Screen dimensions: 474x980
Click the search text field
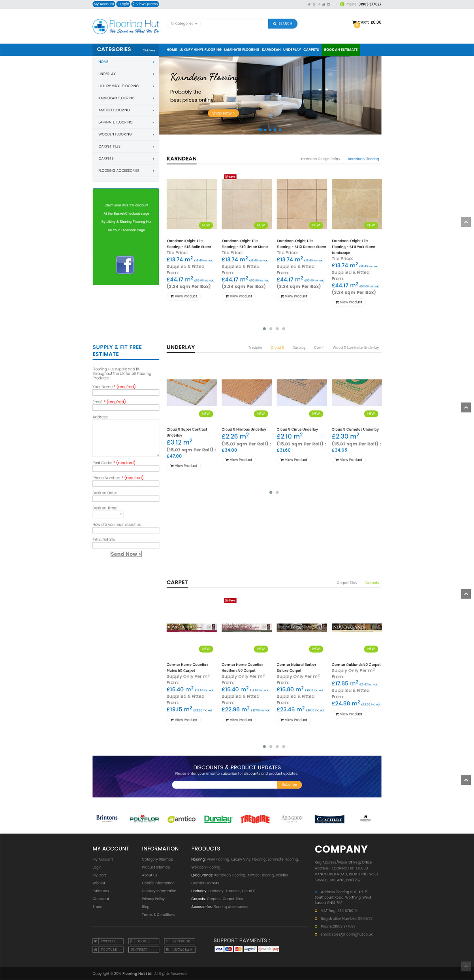click(x=234, y=24)
